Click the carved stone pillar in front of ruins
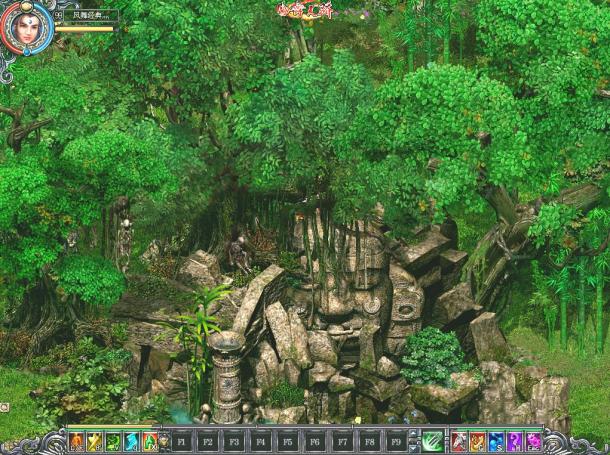This screenshot has height=455, width=610. coord(226,377)
